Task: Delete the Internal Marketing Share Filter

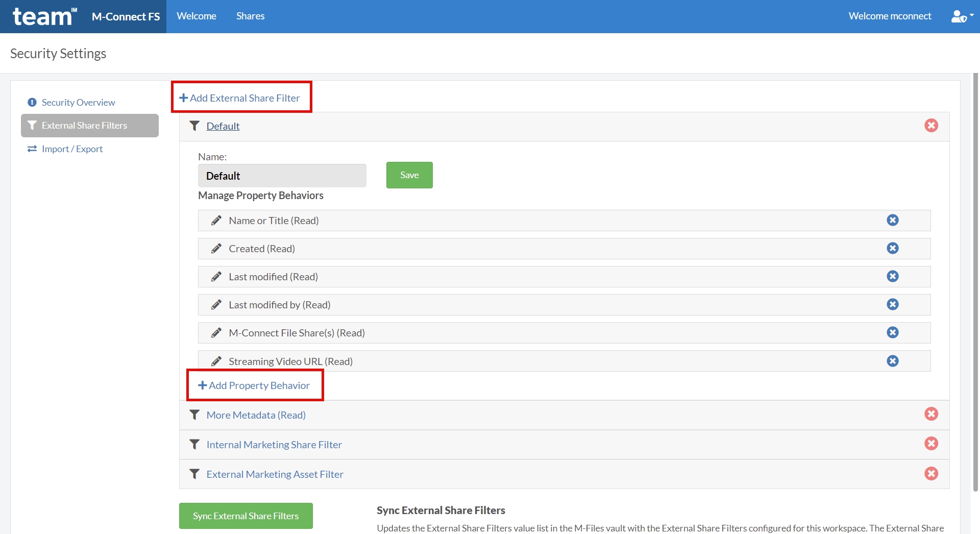Action: [x=931, y=444]
